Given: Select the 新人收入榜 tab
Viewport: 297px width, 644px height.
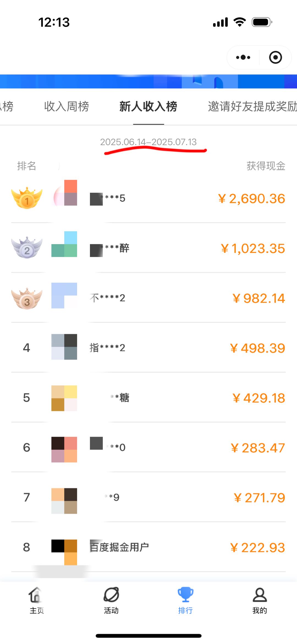Looking at the screenshot, I should pyautogui.click(x=148, y=106).
